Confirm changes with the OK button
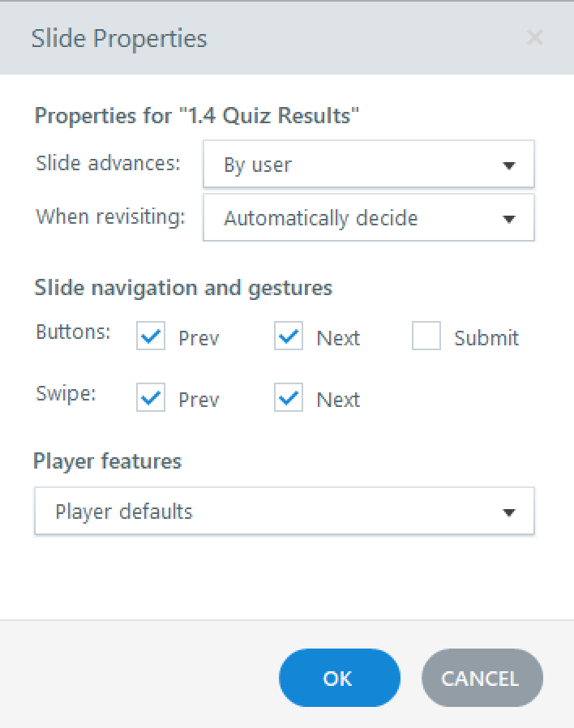This screenshot has height=728, width=574. tap(339, 678)
